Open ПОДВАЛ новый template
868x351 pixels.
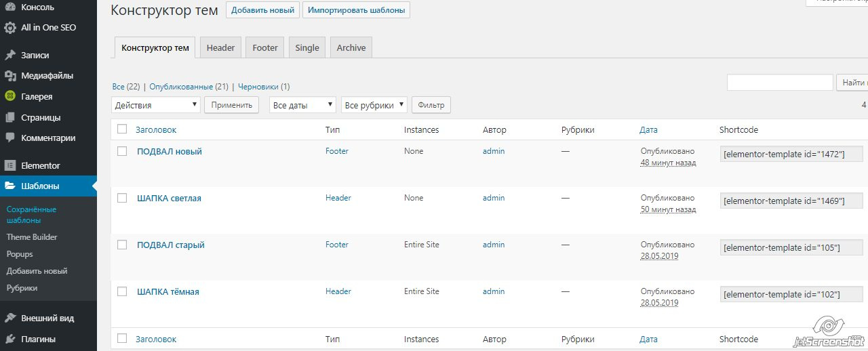click(x=170, y=152)
